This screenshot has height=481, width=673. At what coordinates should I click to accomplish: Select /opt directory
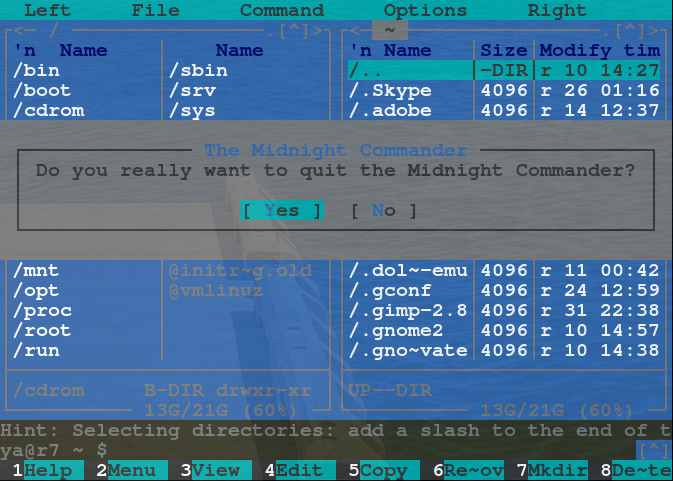tap(36, 290)
